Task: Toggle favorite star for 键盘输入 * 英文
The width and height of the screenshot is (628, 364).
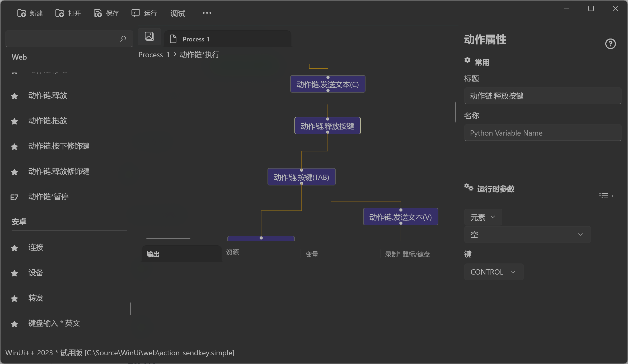Action: 14,324
